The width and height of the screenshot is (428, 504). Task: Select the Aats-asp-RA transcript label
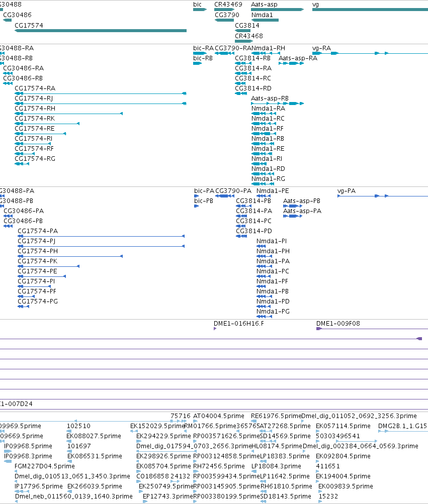(x=298, y=58)
